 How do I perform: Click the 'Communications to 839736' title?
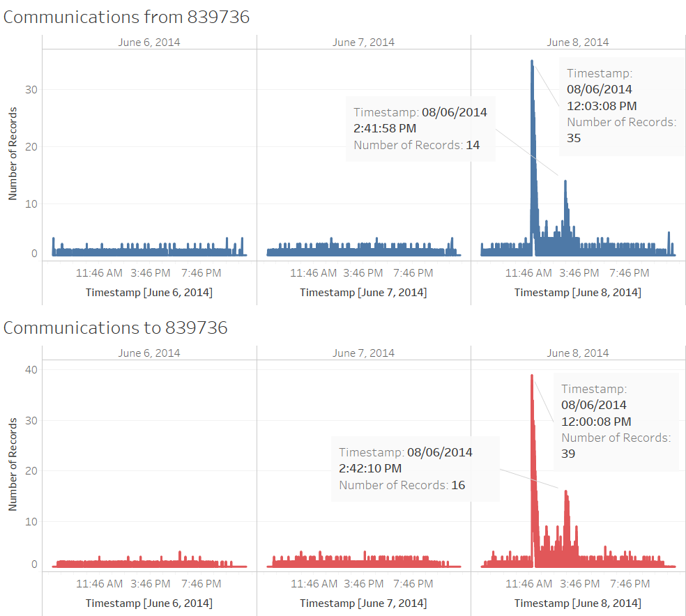(x=116, y=328)
